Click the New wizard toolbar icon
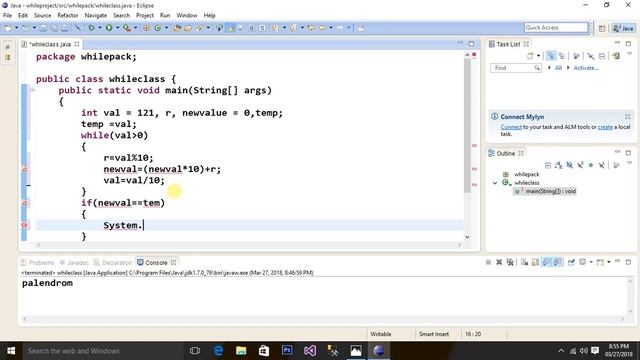Screen dimensions: 640x360 pos(8,28)
